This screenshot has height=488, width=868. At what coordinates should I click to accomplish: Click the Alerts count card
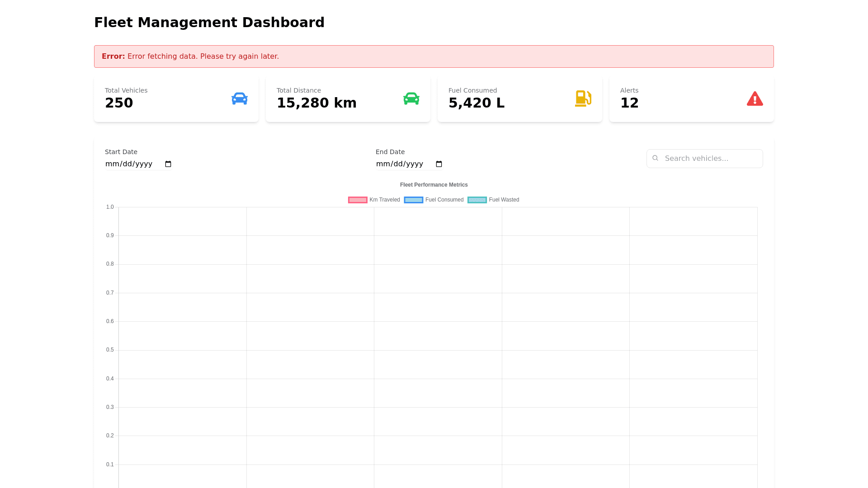point(691,99)
